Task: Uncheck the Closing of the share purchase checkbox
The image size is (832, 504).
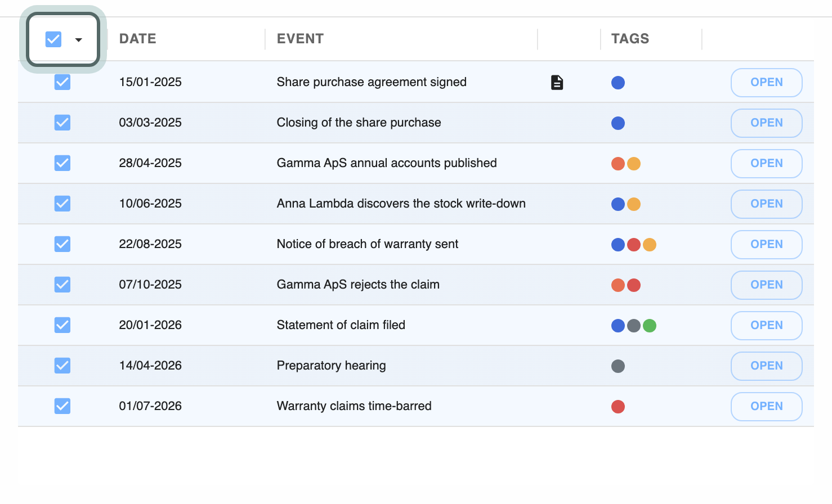Action: coord(62,123)
